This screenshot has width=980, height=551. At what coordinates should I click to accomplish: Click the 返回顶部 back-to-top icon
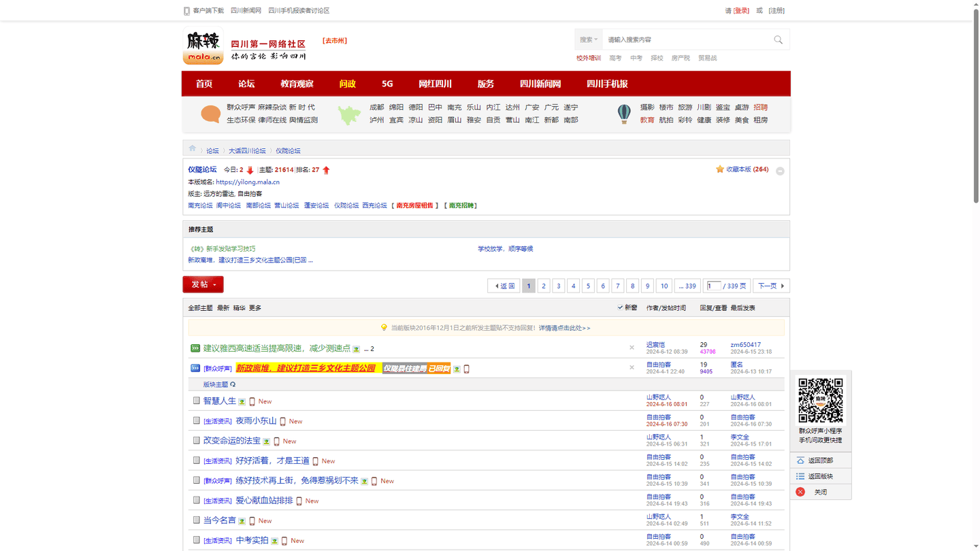click(x=800, y=461)
